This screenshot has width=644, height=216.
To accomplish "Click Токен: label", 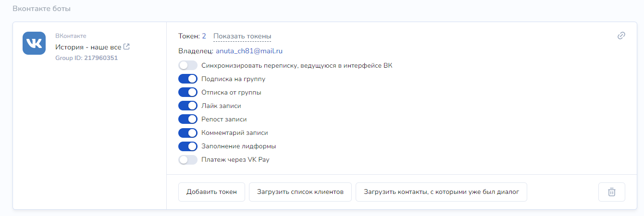I will pyautogui.click(x=189, y=36).
